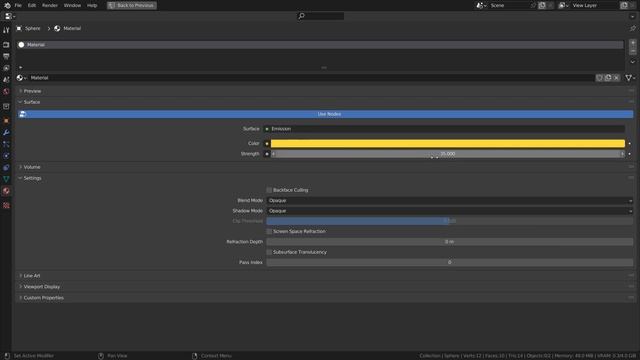The height and width of the screenshot is (360, 640).
Task: Open the yellow Emission Color swatch
Action: coord(448,143)
